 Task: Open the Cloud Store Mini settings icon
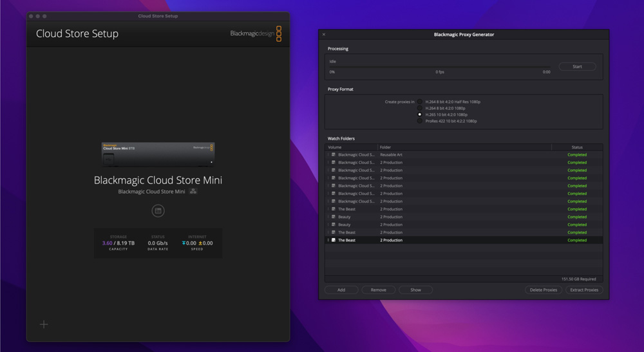pyautogui.click(x=158, y=211)
